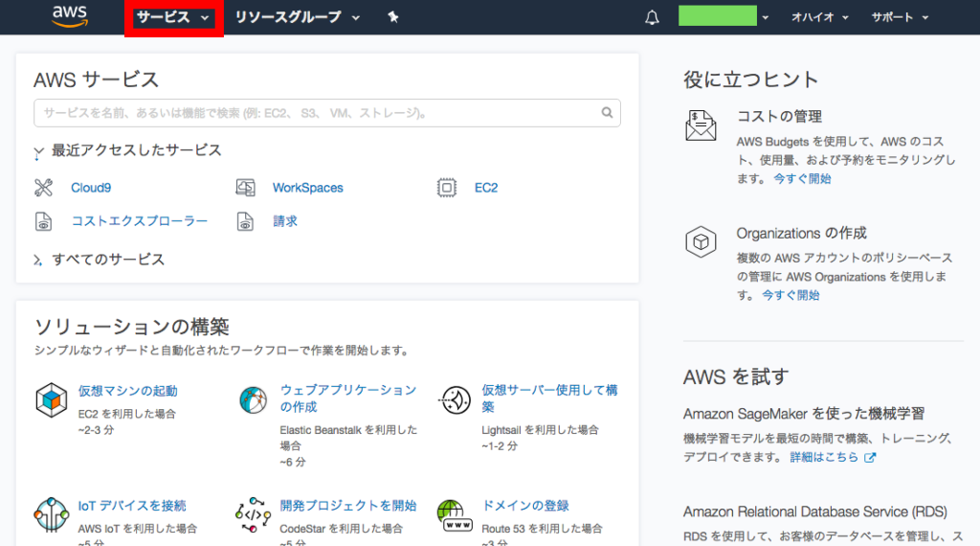Image resolution: width=980 pixels, height=546 pixels.
Task: Open the ドメインの登録 link
Action: (x=525, y=506)
